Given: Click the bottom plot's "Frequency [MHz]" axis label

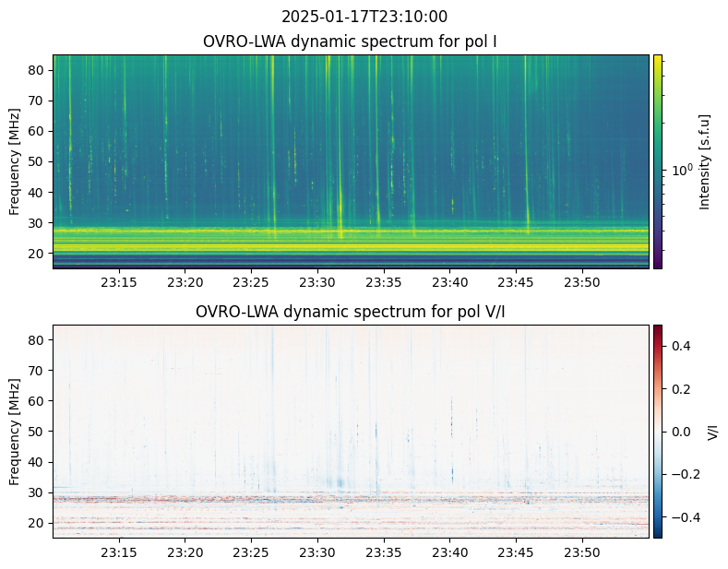Looking at the screenshot, I should coord(15,431).
